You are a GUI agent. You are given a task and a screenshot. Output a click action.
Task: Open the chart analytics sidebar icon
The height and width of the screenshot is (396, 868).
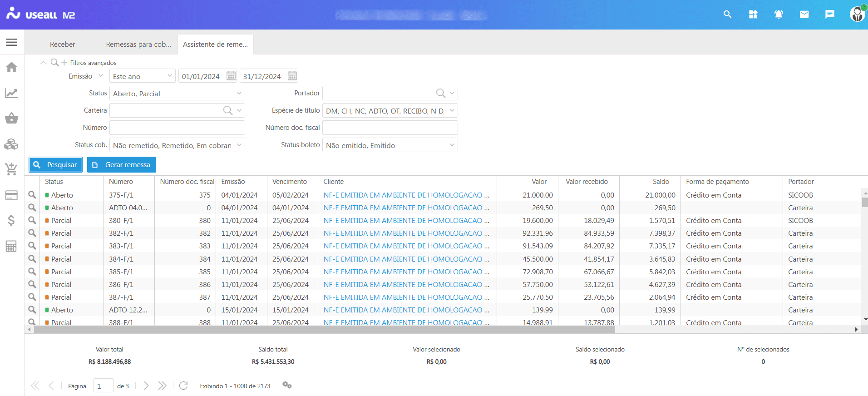11,93
